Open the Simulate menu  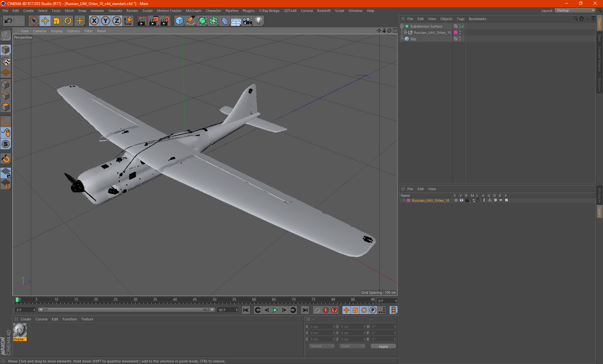(x=115, y=11)
